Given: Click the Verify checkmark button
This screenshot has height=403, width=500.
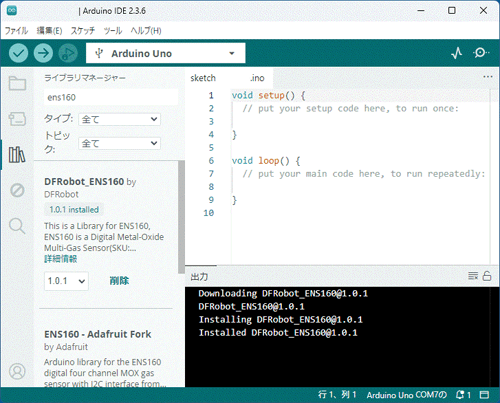Looking at the screenshot, I should [18, 53].
